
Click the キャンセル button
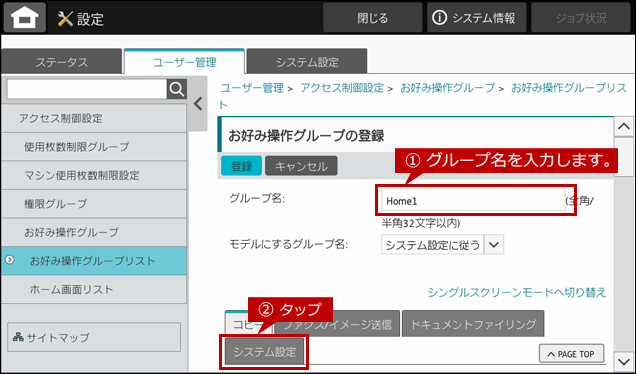301,166
